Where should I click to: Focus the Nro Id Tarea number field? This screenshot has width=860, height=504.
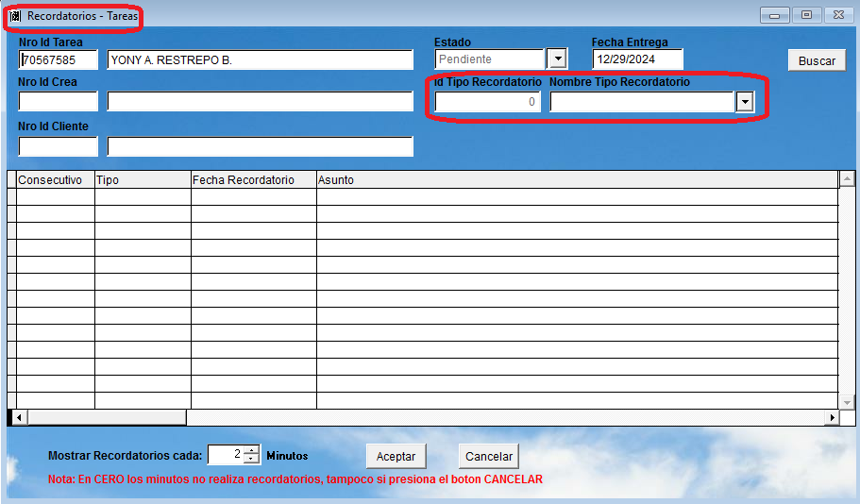tap(59, 59)
